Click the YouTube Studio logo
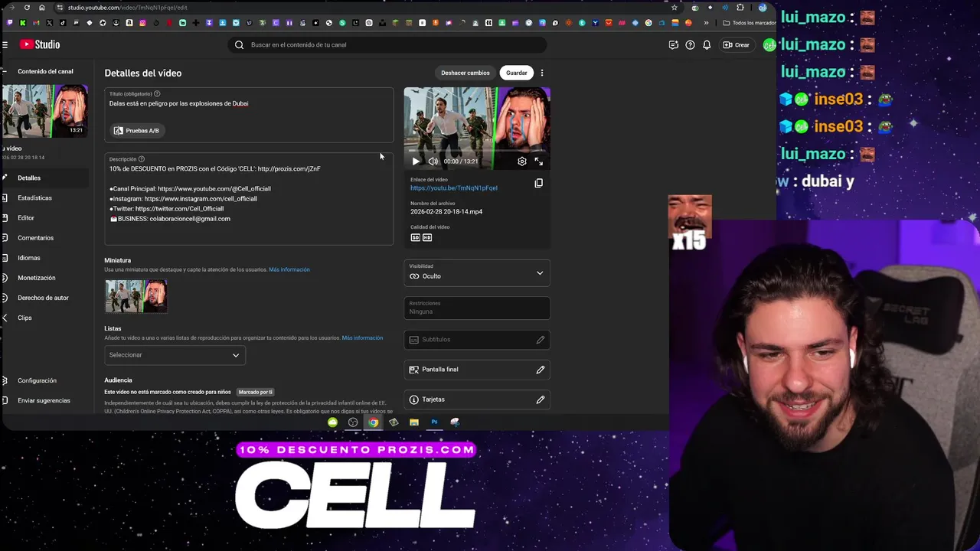The image size is (980, 551). [40, 44]
